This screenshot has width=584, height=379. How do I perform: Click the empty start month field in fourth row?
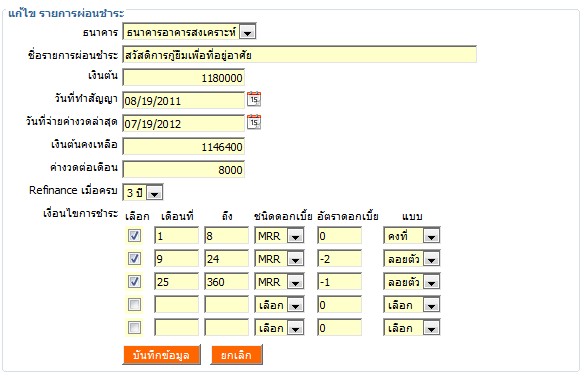177,305
